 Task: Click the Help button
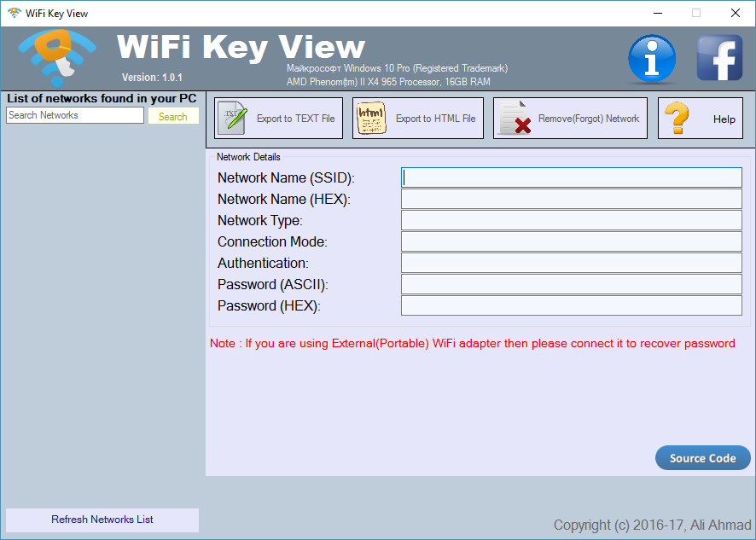click(x=701, y=118)
